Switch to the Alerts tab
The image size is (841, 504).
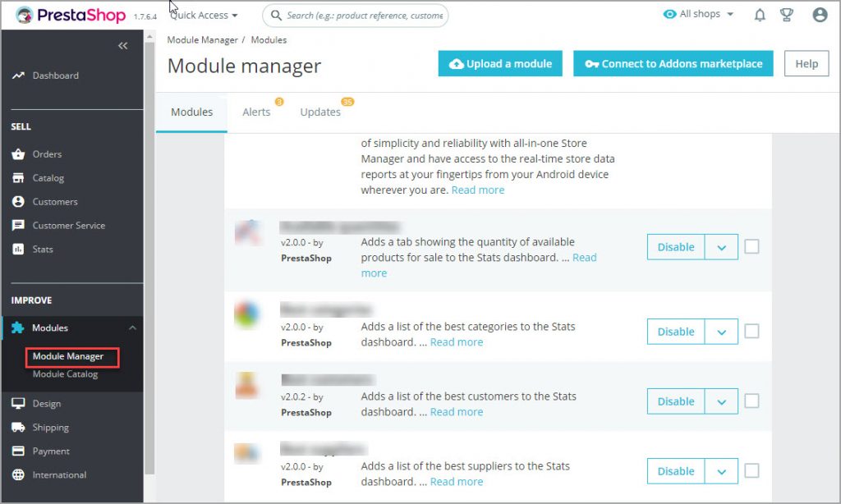pyautogui.click(x=256, y=112)
